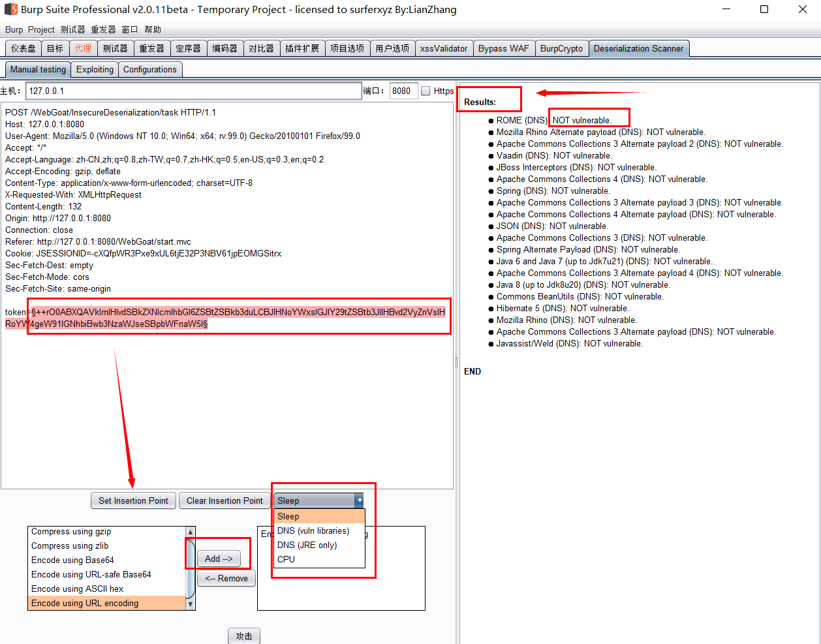Select Encode using Base64 transformation
Image resolution: width=821 pixels, height=644 pixels.
pyautogui.click(x=107, y=560)
